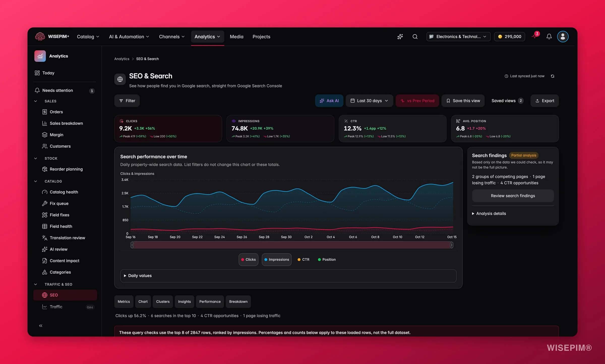Open Analytics dropdown in top navigation

pos(207,37)
